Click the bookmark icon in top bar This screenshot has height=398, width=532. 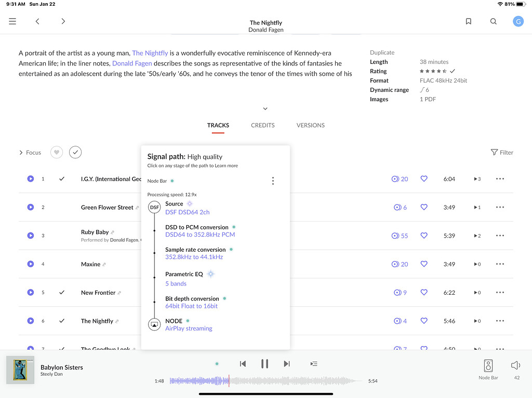[x=469, y=21]
